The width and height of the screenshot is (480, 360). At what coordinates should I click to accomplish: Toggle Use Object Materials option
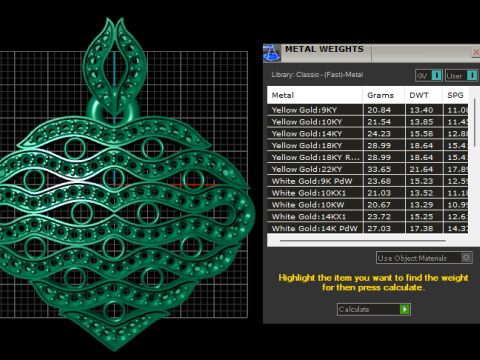click(424, 258)
